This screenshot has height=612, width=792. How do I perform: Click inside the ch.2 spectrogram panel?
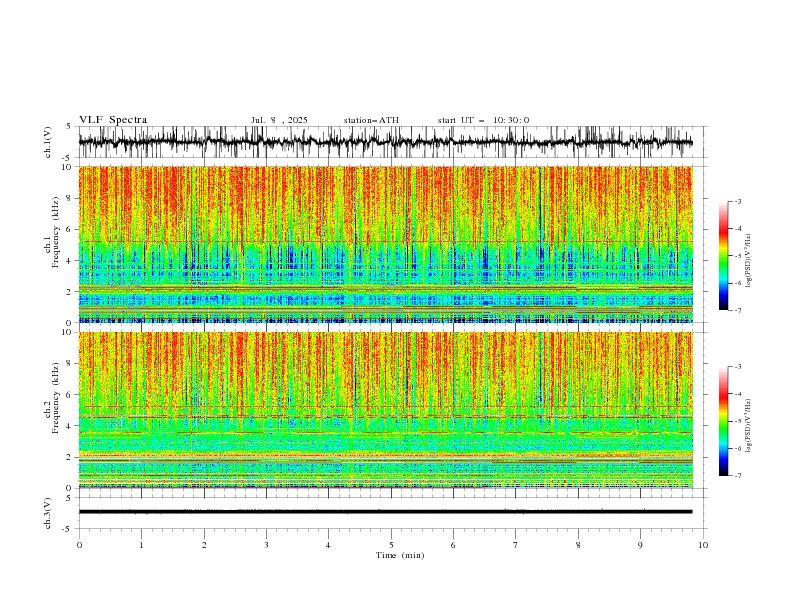pos(386,410)
